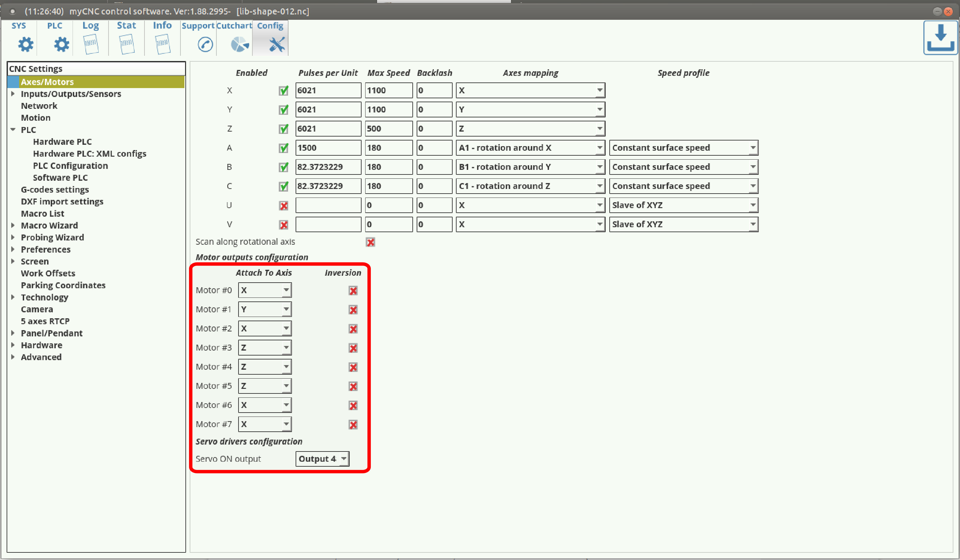Select G-codes settings in the tree
Screen dimensions: 960x560
click(x=55, y=190)
